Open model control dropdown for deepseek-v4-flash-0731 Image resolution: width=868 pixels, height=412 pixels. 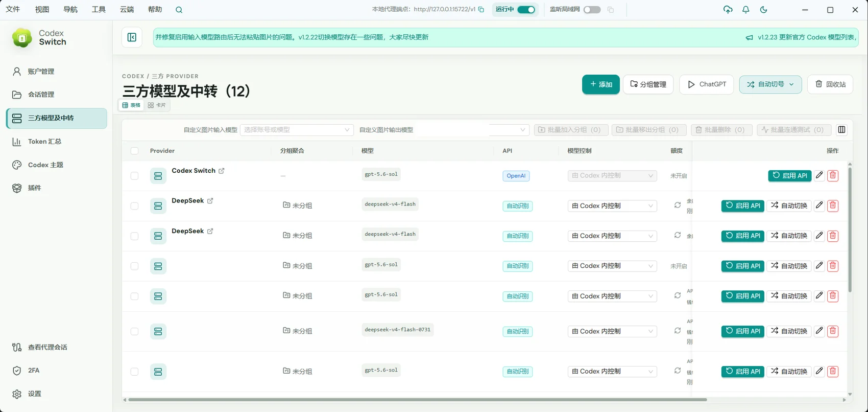tap(612, 331)
